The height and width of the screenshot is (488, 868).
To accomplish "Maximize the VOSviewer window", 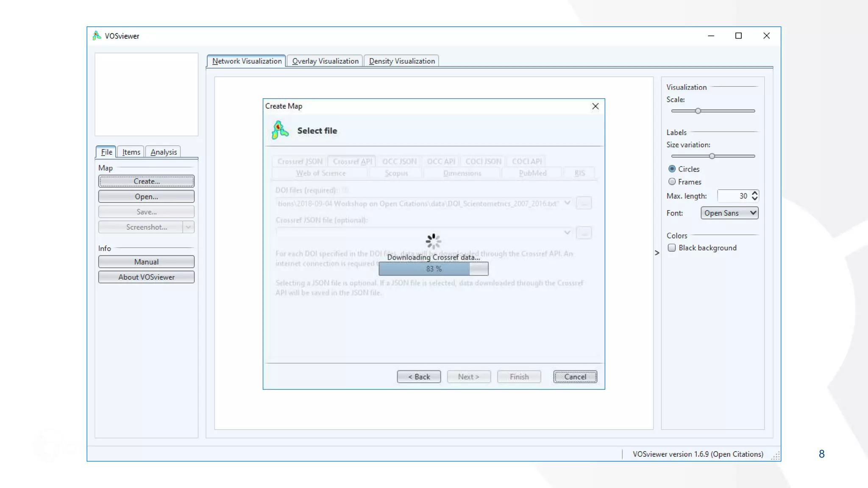I will tap(738, 36).
